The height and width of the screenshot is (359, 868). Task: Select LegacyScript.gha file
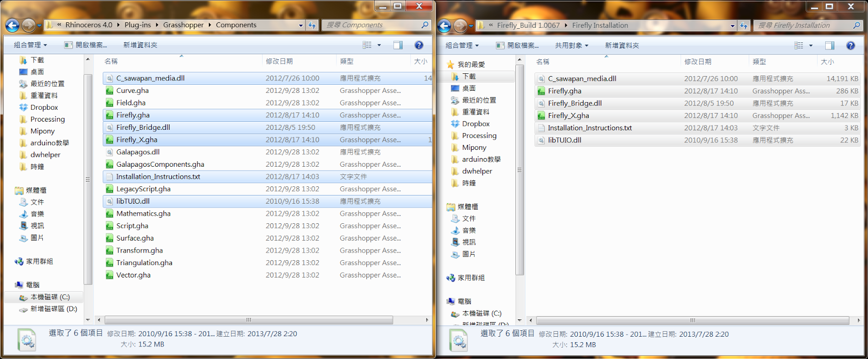coord(267,189)
